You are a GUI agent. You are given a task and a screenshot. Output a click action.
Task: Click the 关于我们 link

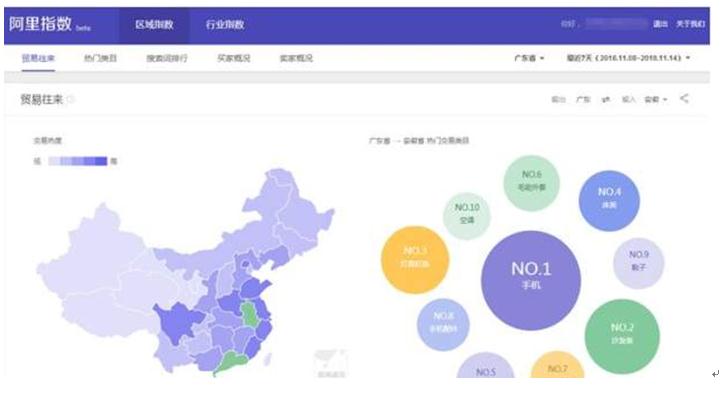point(690,24)
